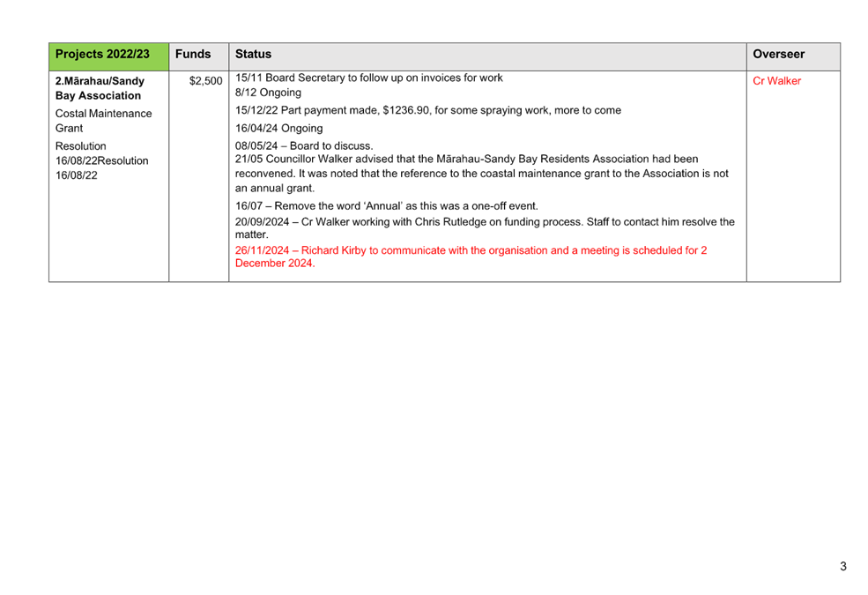The height and width of the screenshot is (595, 868).
Task: Click '15/11 Board Secretary to follow up' line
Action: [368, 78]
